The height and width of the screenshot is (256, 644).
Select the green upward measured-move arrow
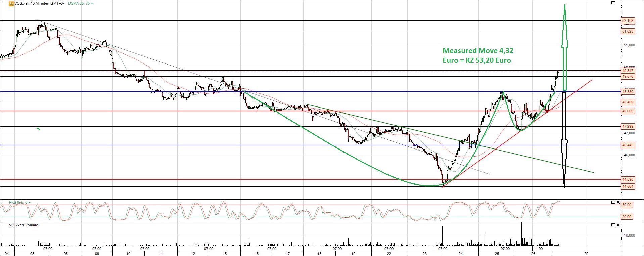click(x=565, y=47)
